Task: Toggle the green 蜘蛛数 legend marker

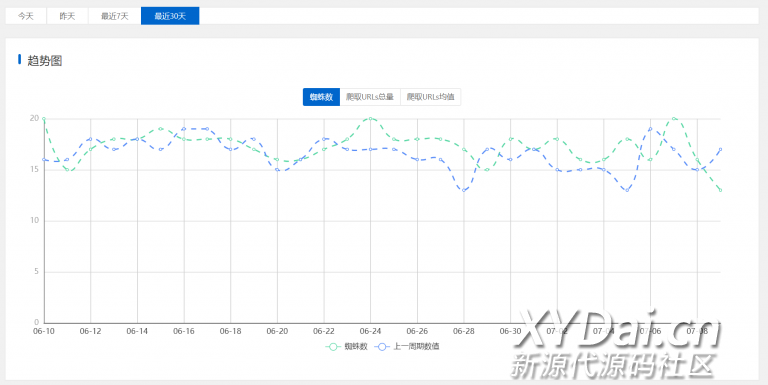Action: pyautogui.click(x=334, y=346)
